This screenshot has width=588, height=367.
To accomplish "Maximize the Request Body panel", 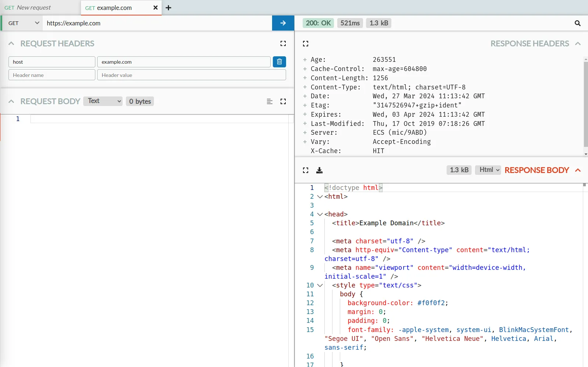I will [x=283, y=101].
